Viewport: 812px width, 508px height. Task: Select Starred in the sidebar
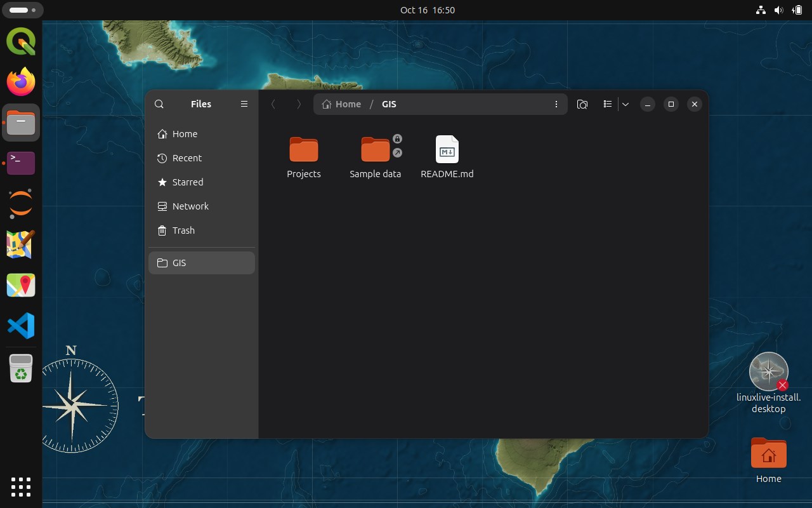(x=202, y=182)
